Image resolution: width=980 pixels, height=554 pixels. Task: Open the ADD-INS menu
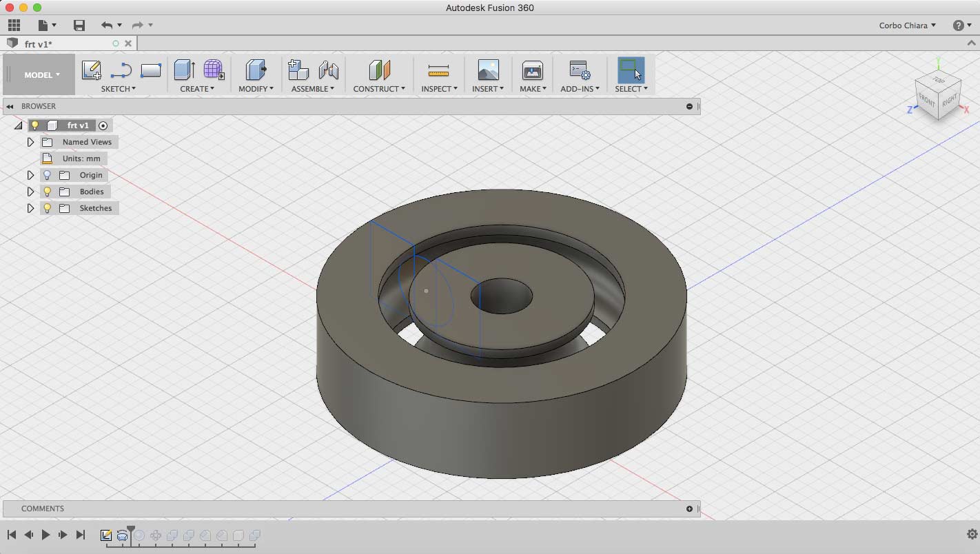pos(580,88)
